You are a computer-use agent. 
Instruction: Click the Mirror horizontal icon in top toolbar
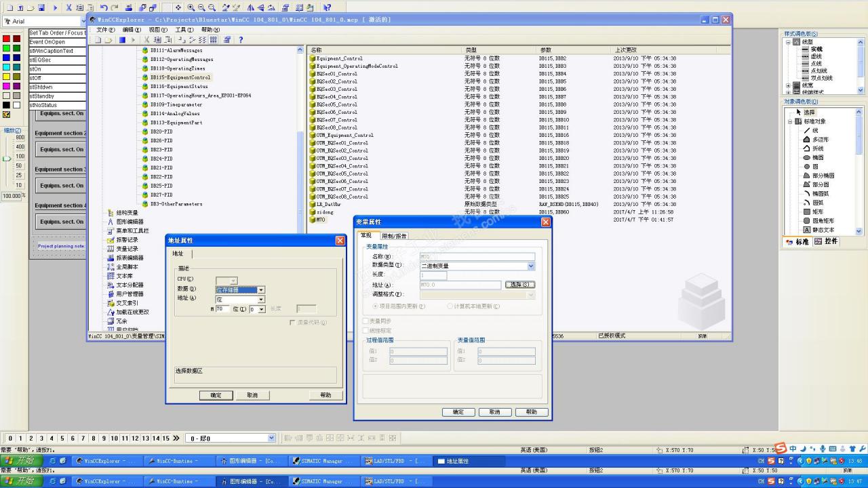click(250, 7)
